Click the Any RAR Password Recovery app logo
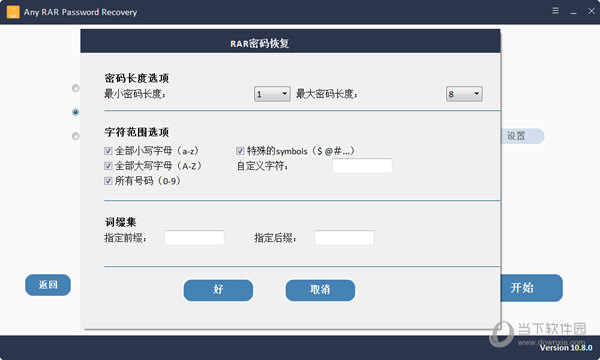Image resolution: width=600 pixels, height=360 pixels. pyautogui.click(x=13, y=12)
